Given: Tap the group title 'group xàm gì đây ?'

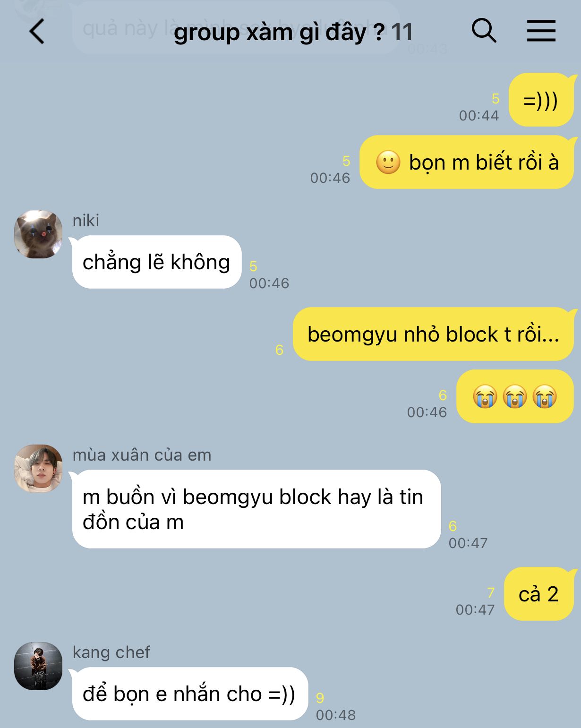Looking at the screenshot, I should tap(279, 33).
